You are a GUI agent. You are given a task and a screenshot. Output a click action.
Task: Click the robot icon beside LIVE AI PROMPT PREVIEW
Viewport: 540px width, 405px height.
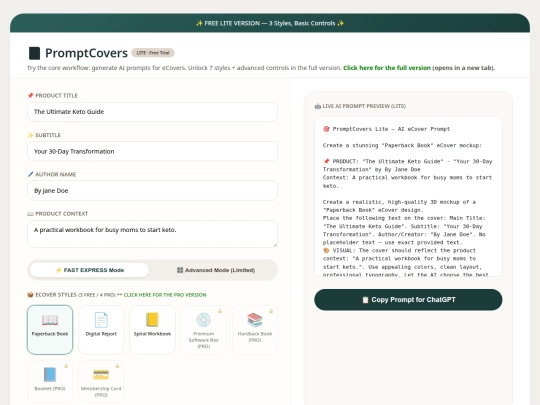(318, 106)
